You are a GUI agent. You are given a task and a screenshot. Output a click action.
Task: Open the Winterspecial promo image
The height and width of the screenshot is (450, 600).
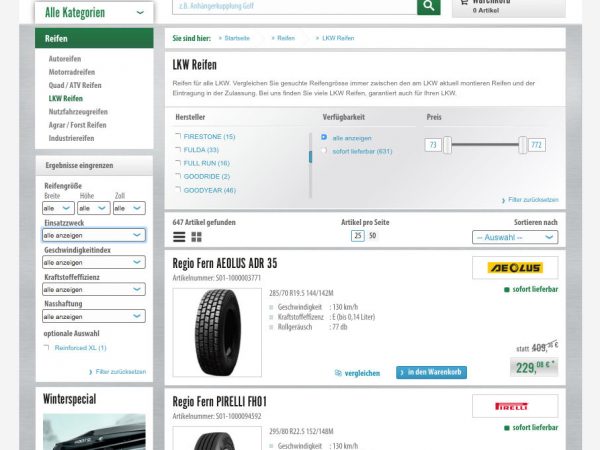click(94, 432)
